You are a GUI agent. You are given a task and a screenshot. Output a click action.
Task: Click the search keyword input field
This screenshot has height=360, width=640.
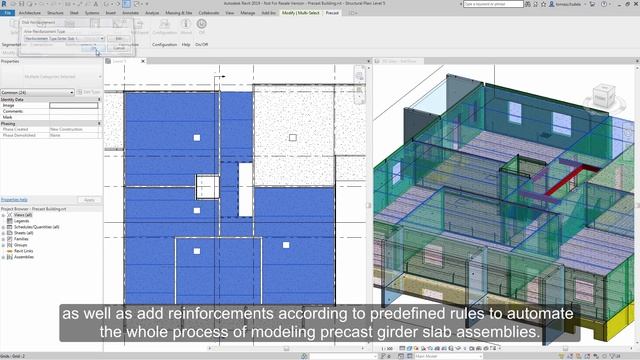[x=493, y=4]
